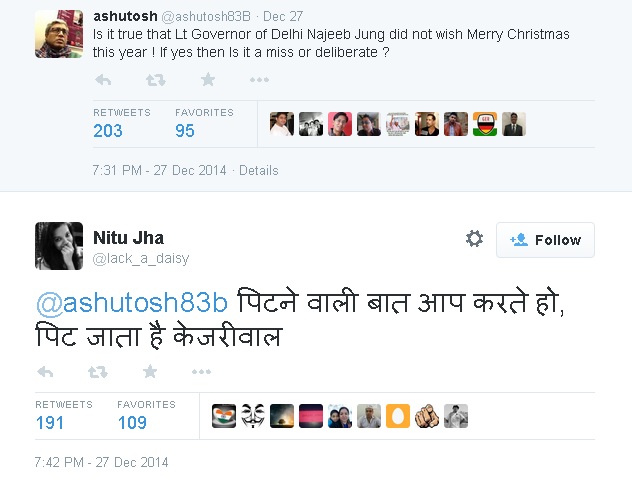View the 203 retweets count
632x502 pixels.
(x=108, y=130)
